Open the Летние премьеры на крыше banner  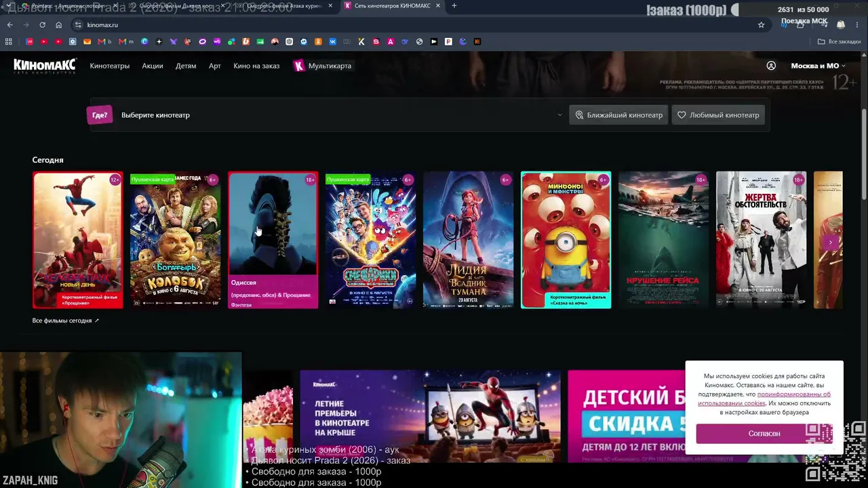point(431,416)
